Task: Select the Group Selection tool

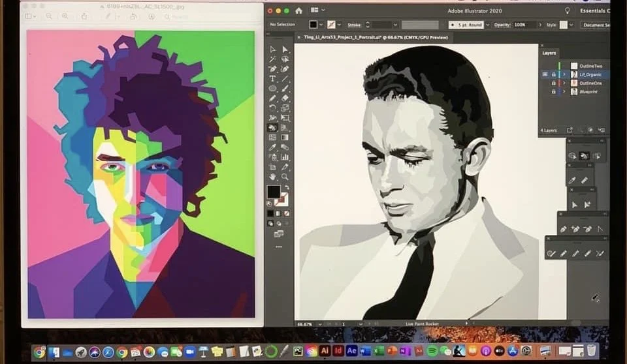Action: pyautogui.click(x=587, y=205)
